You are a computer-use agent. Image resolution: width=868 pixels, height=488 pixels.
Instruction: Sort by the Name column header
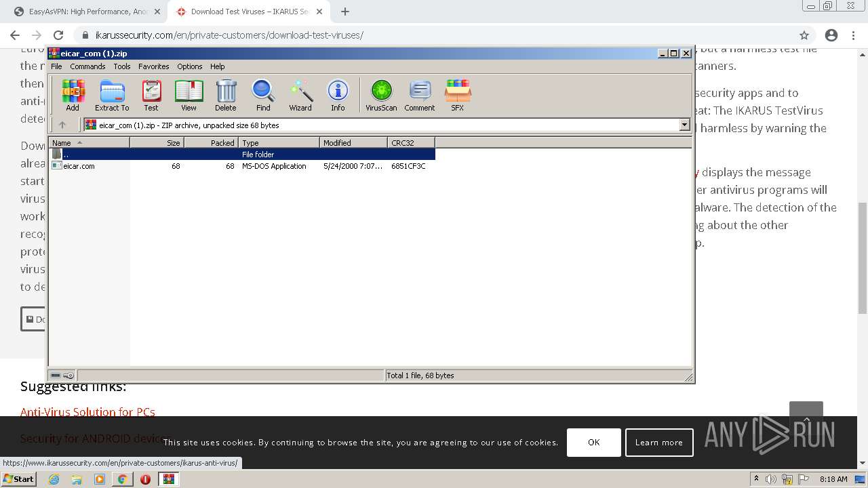click(89, 142)
